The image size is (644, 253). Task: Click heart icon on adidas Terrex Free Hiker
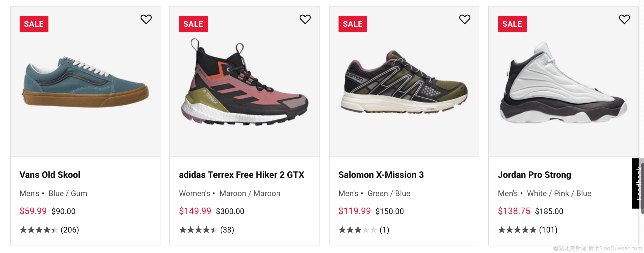(305, 19)
